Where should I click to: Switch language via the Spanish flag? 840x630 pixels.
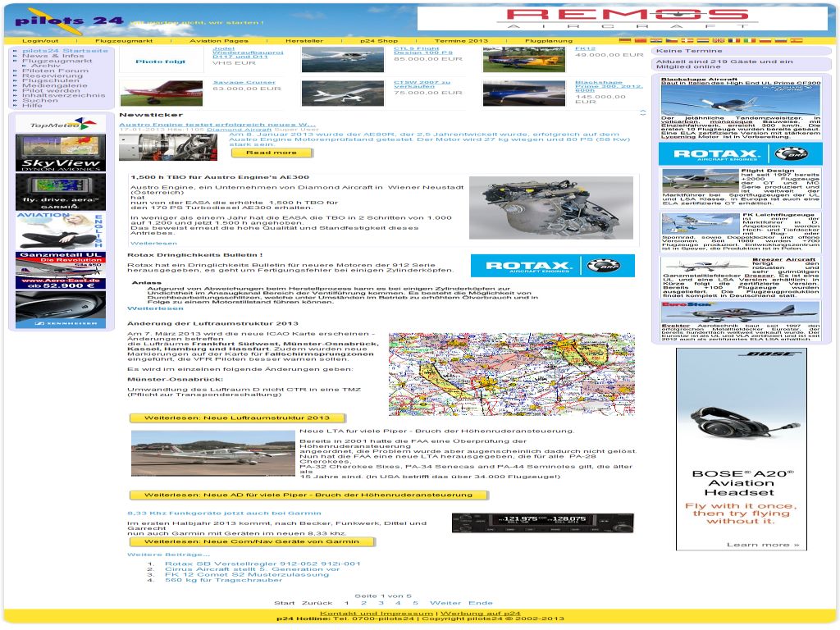tap(797, 40)
